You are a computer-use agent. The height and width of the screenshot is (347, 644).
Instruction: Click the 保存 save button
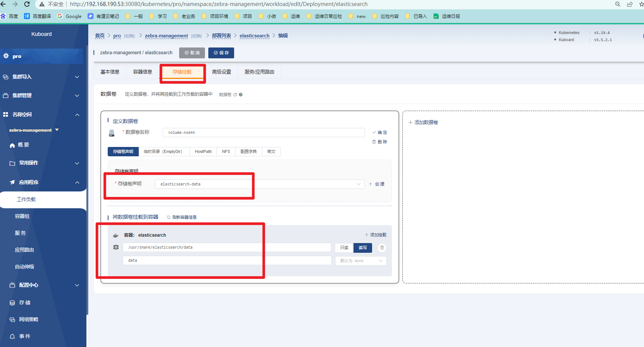point(221,53)
